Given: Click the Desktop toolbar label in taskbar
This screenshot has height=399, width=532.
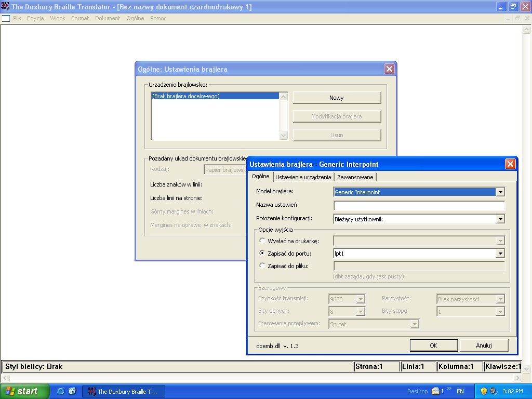Looking at the screenshot, I should 417,392.
